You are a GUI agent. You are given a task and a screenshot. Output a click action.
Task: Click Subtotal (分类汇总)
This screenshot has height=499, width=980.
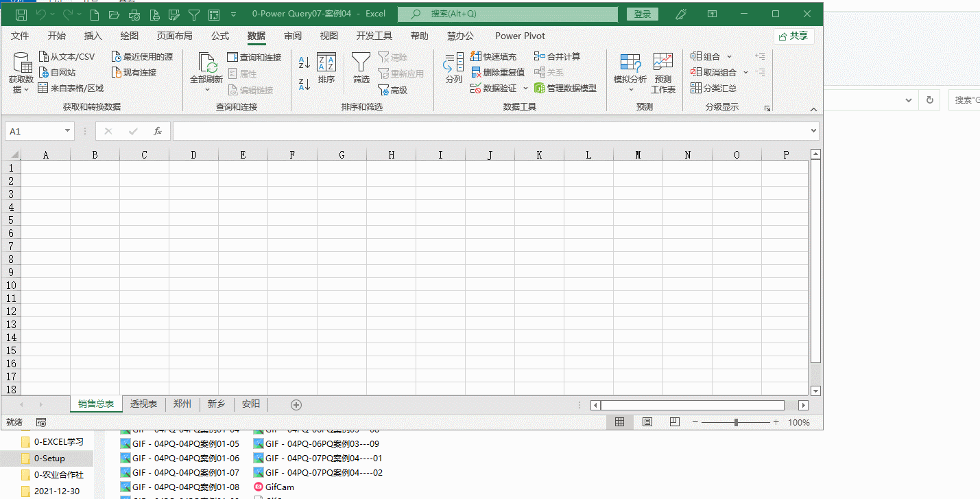713,88
